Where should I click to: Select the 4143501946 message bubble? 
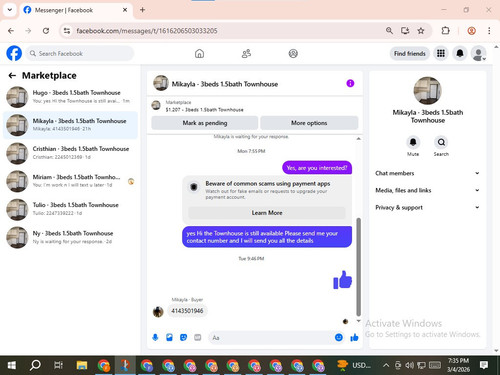pos(187,311)
